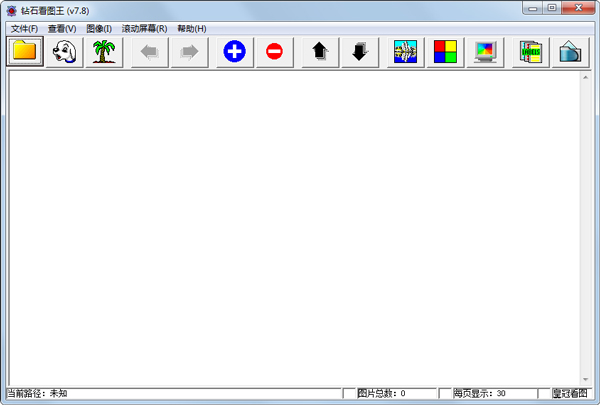Click the vertical scrollbar on the right
The width and height of the screenshot is (600, 405).
click(586, 226)
